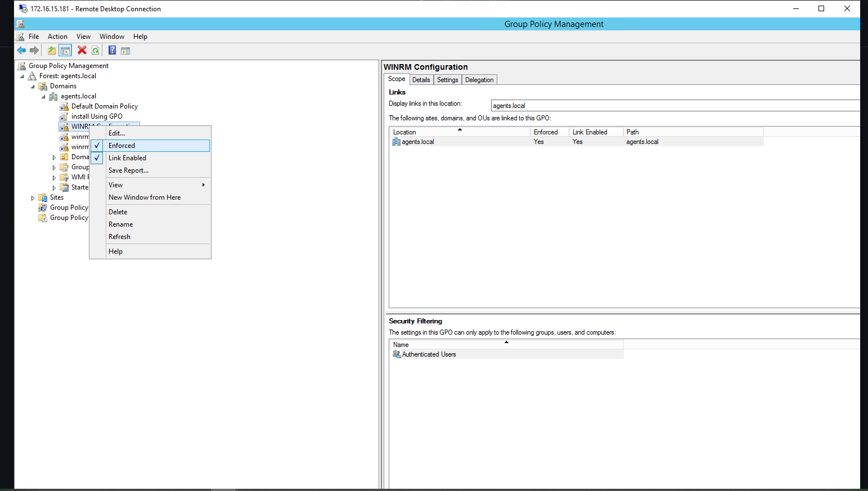
Task: Click Show/Hide Action Pane toolbar icon
Action: point(125,51)
